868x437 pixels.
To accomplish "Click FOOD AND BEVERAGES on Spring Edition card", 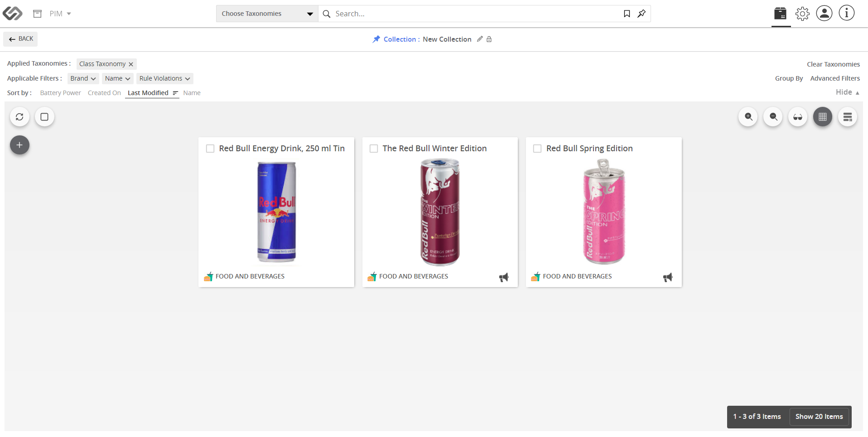I will coord(577,276).
